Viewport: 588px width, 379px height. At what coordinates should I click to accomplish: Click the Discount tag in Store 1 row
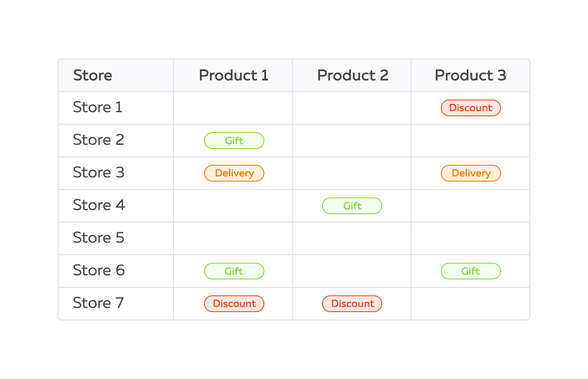(x=470, y=108)
